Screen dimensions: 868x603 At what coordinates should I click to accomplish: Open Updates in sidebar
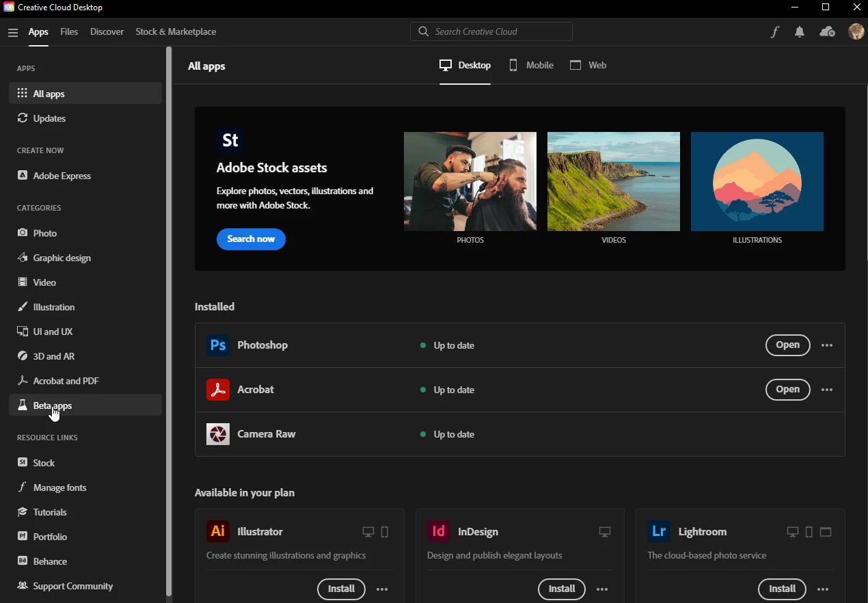(85, 118)
